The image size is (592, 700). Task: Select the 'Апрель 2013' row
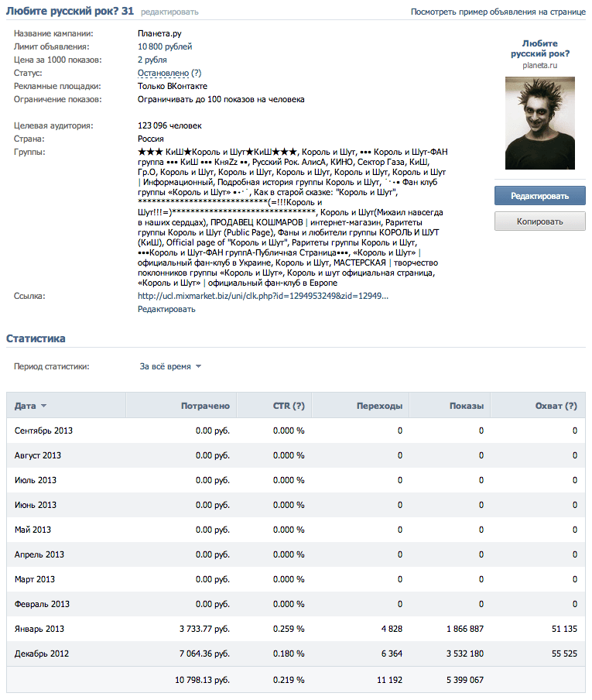click(296, 554)
